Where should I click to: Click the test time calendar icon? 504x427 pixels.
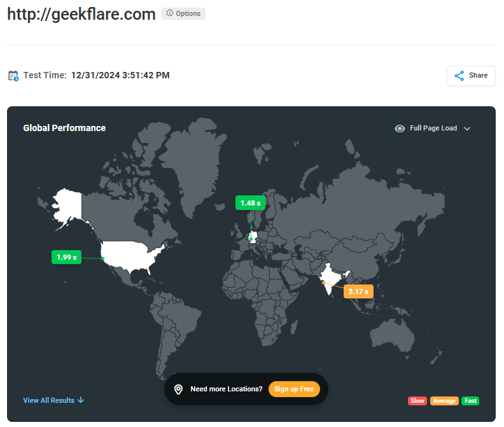(x=13, y=76)
